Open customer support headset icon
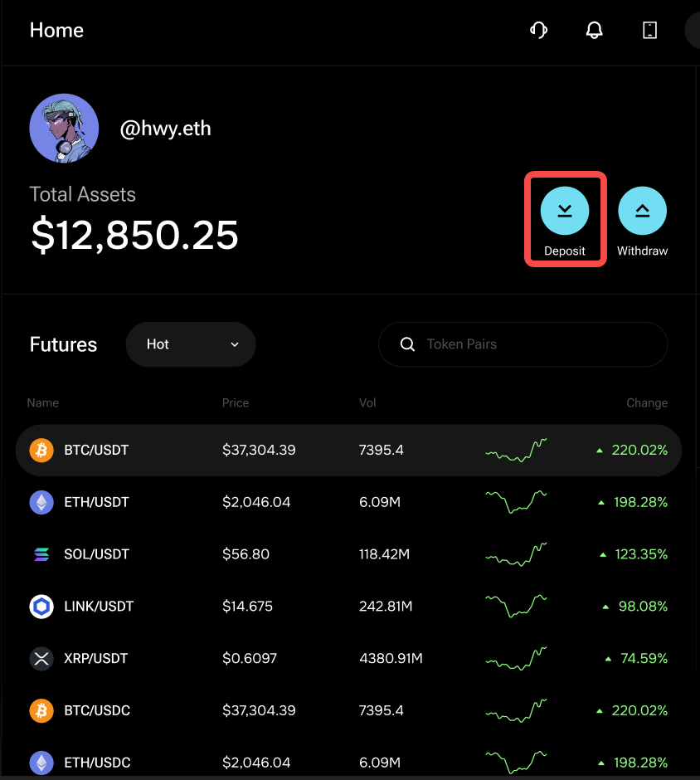Screen dimensions: 700x780 click(x=538, y=31)
